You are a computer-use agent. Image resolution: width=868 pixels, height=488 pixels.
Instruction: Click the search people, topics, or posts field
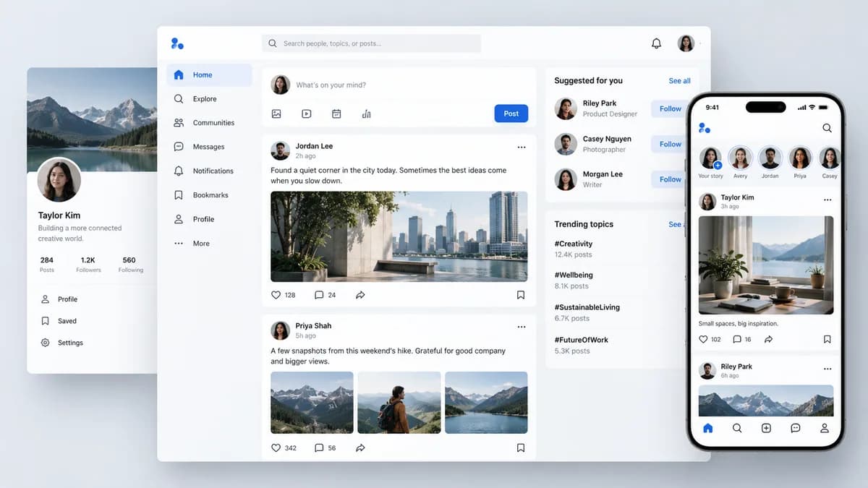pyautogui.click(x=371, y=43)
